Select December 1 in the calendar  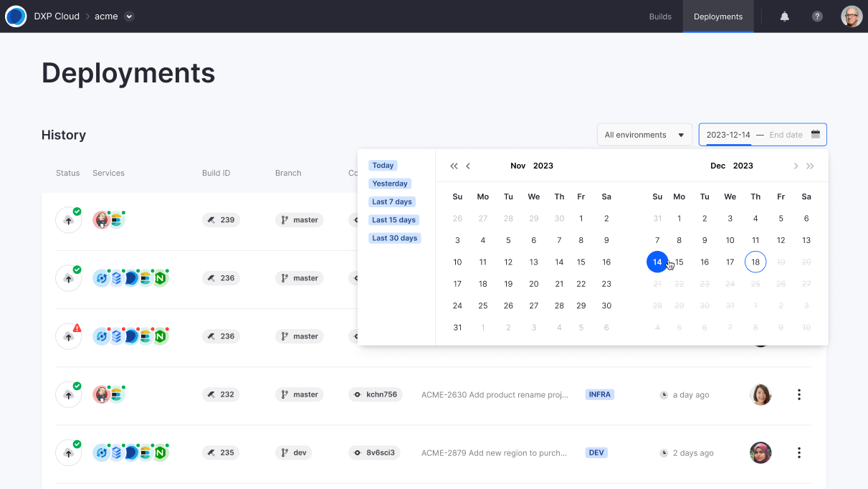click(679, 219)
